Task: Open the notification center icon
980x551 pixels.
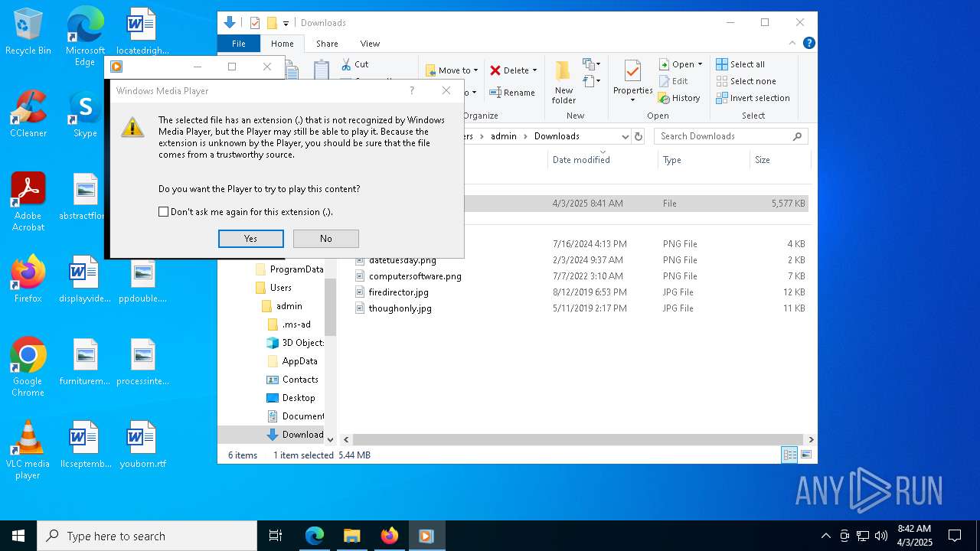Action: coord(955,536)
